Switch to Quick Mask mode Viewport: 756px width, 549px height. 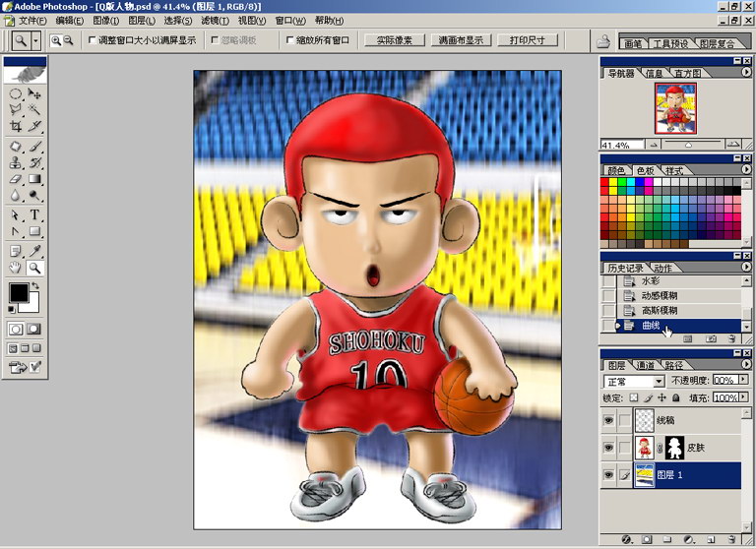33,329
